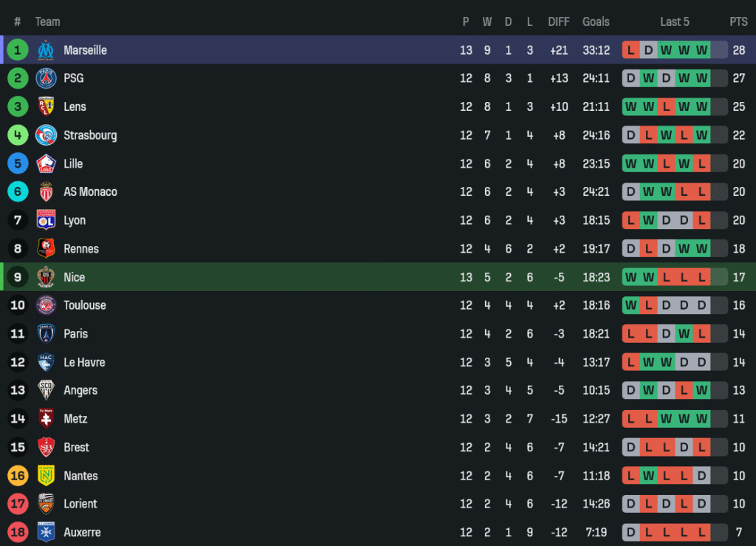Screen dimensions: 756x546
Task: Click the Lille club logo
Action: (x=46, y=163)
